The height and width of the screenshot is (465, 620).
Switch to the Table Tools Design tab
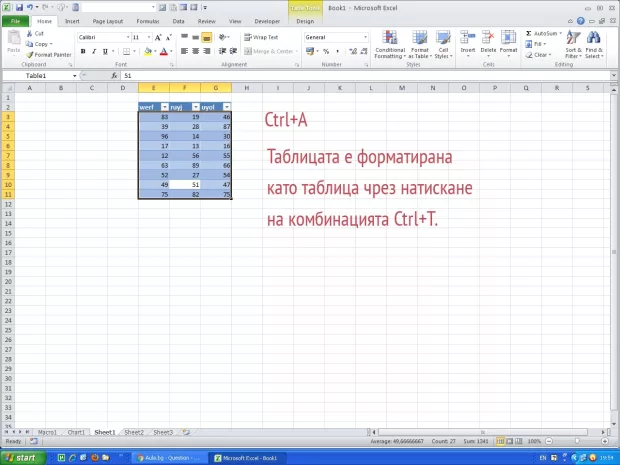[305, 21]
